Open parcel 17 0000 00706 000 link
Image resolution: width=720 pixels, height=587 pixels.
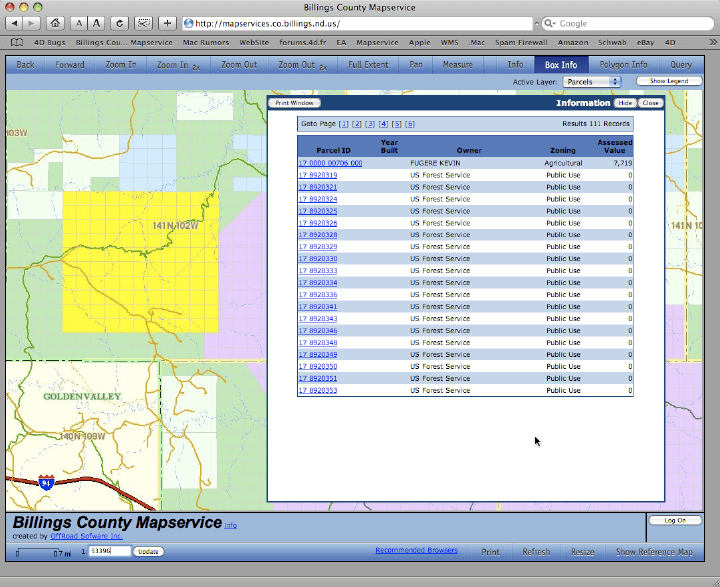coord(330,163)
